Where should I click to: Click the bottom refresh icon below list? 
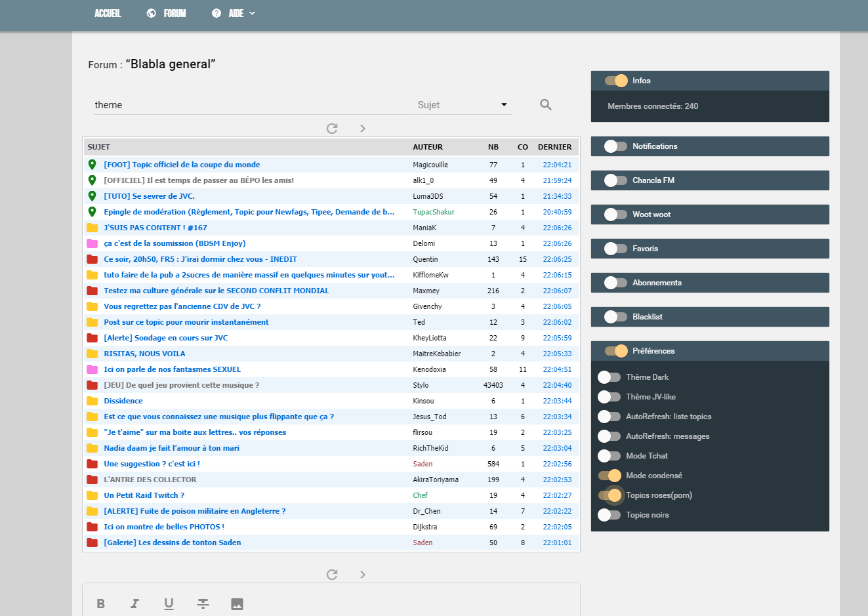(332, 575)
